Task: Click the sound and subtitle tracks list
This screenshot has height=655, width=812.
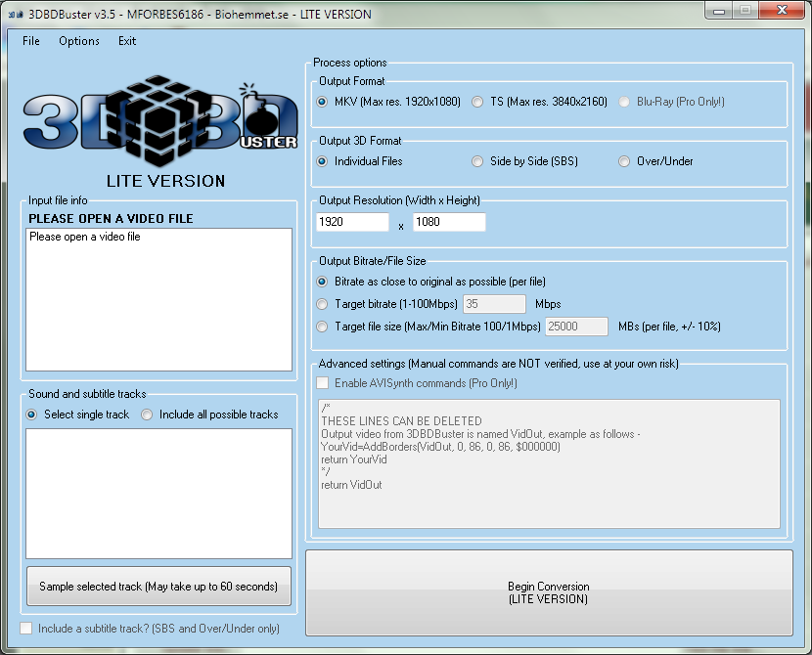Action: click(159, 494)
